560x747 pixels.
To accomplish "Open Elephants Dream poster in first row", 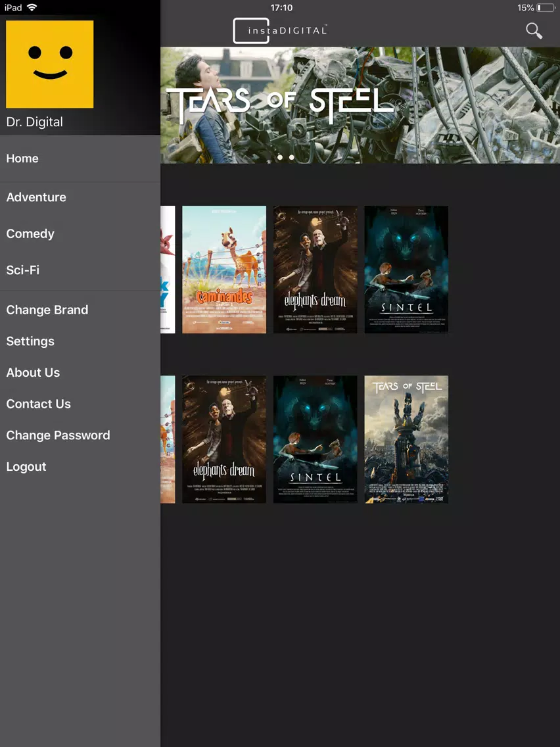I will 315,270.
